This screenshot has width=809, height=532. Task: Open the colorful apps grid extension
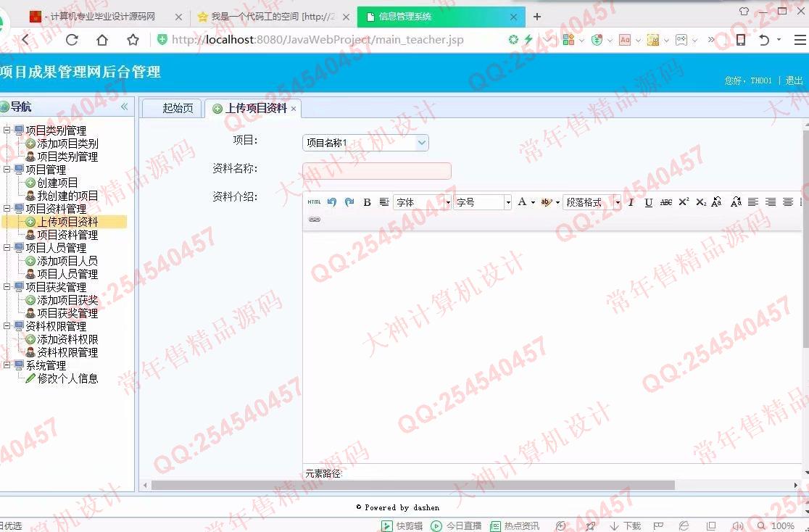point(568,40)
